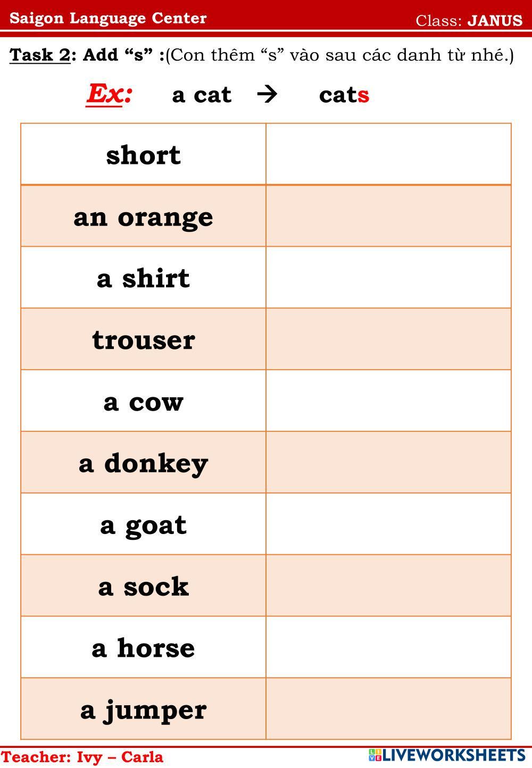Click the word "an orange" in the table
This screenshot has width=532, height=768.
click(x=143, y=217)
